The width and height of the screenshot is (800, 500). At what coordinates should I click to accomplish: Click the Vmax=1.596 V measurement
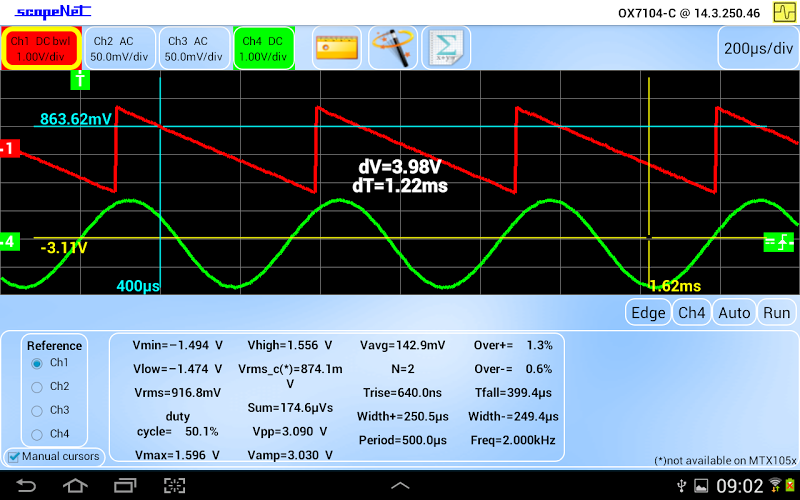point(178,455)
